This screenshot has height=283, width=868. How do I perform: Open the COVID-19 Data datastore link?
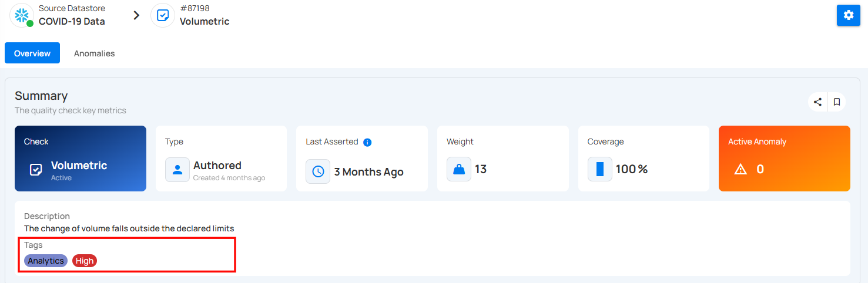pyautogui.click(x=72, y=22)
